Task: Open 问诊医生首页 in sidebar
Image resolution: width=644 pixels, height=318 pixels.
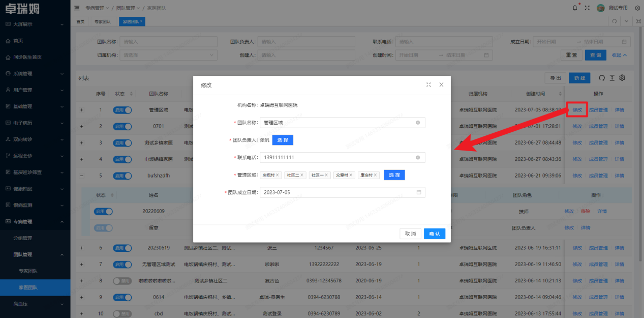Action: pos(35,57)
